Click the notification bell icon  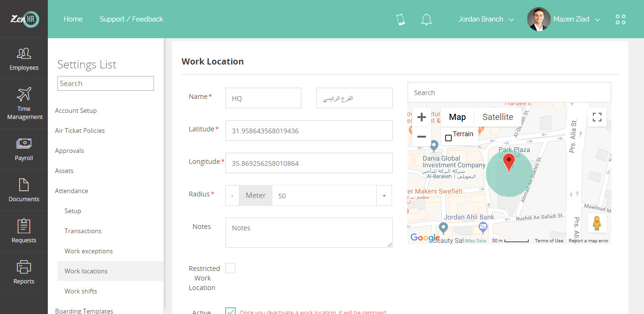click(x=426, y=19)
